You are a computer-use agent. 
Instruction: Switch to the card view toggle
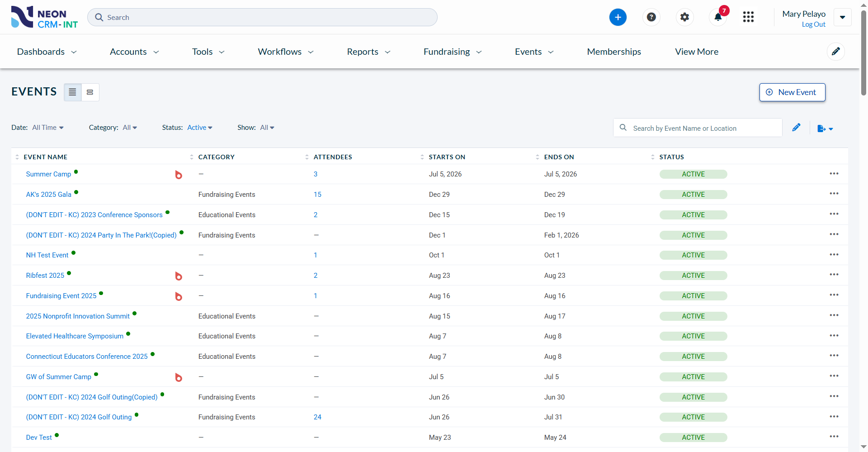pyautogui.click(x=90, y=92)
